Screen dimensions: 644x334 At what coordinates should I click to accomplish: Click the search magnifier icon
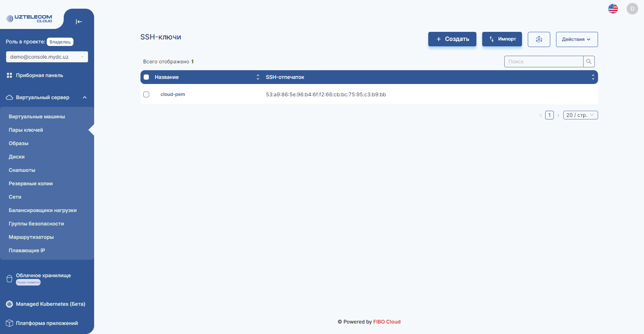click(x=589, y=61)
